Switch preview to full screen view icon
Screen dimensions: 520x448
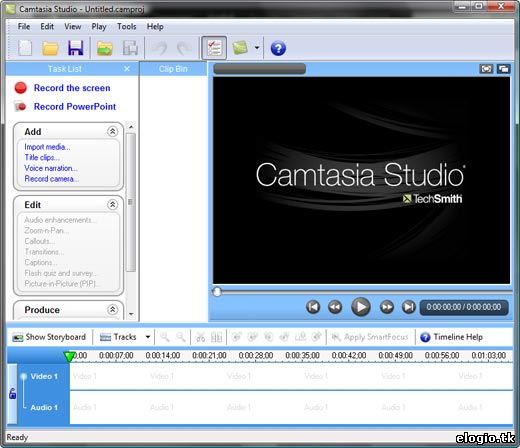486,69
